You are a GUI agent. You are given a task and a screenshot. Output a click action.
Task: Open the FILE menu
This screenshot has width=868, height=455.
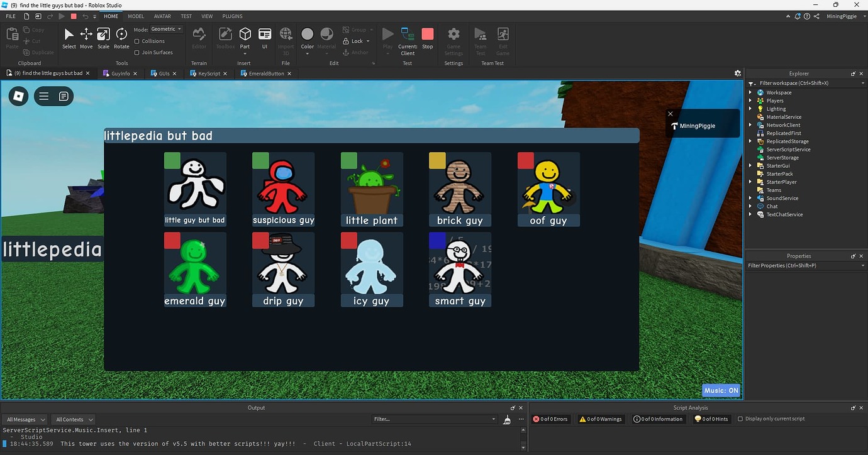tap(11, 16)
